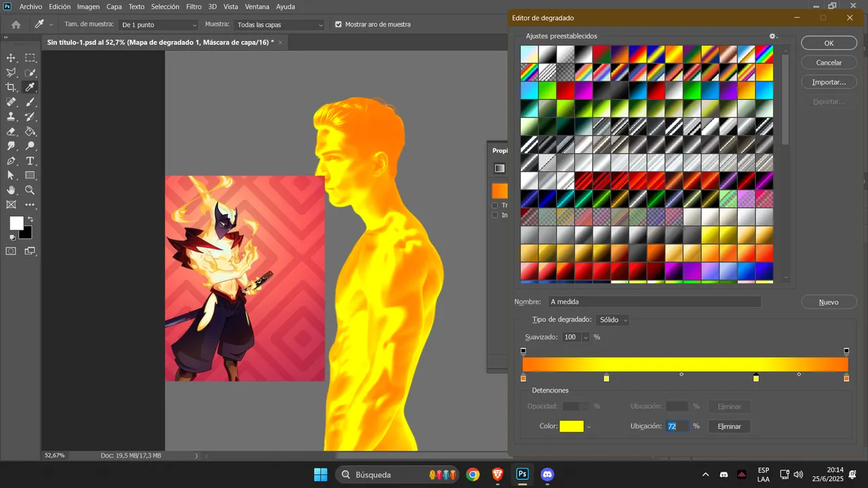Uncheck Mostrar aro de muestra checkbox

coord(338,24)
